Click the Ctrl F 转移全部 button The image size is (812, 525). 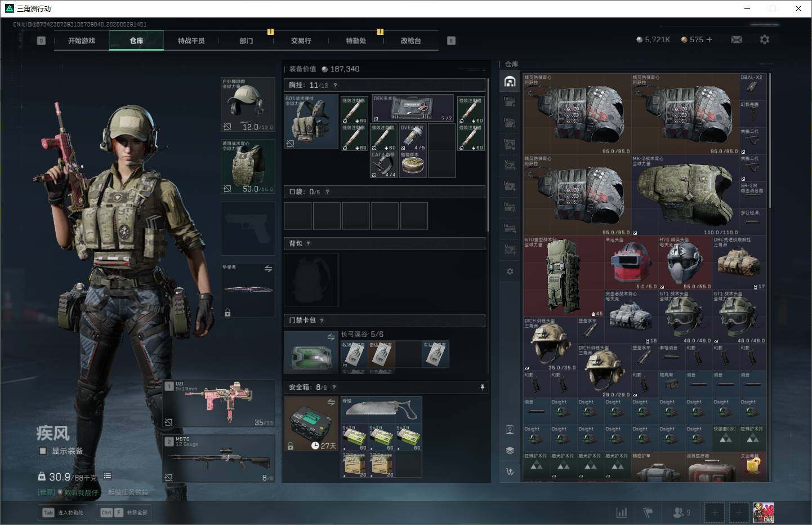(x=124, y=513)
